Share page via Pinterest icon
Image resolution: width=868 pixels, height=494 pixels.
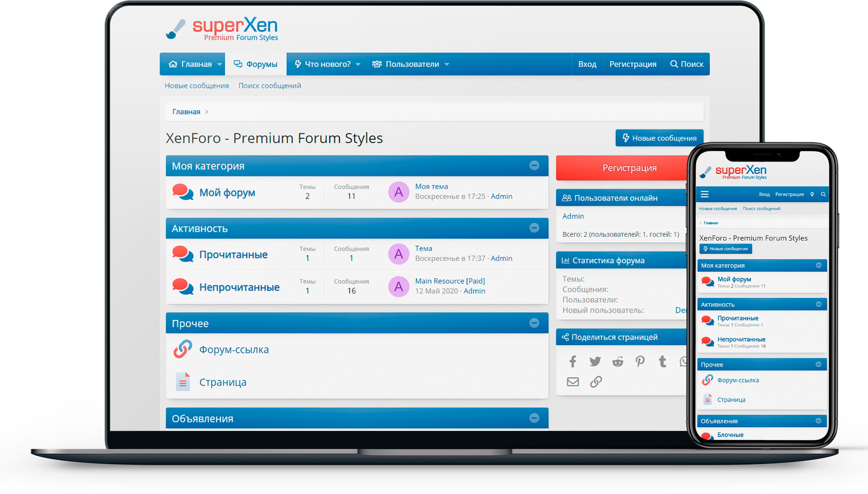click(640, 361)
